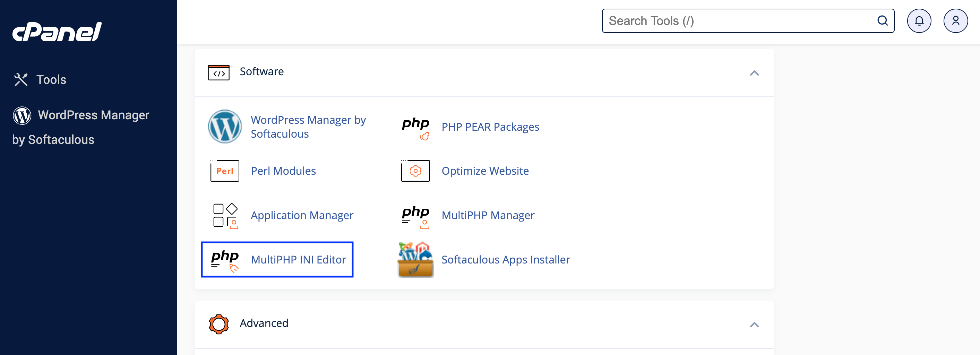Open the Optimize Website gear icon

pyautogui.click(x=415, y=171)
